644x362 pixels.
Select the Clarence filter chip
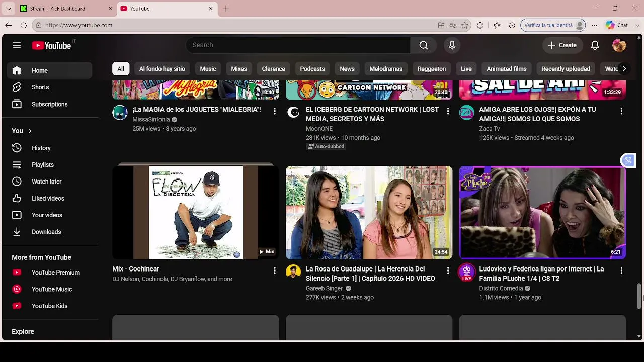[x=274, y=69]
